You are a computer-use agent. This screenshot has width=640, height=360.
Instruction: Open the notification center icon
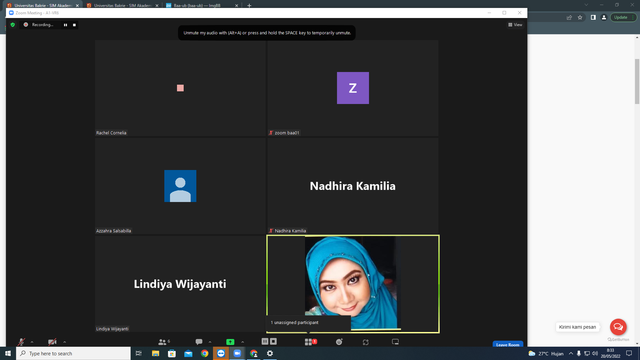(x=629, y=353)
